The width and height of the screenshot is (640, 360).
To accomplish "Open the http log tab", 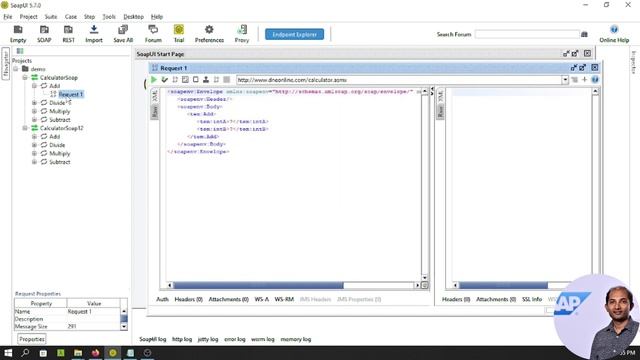I will 182,339.
